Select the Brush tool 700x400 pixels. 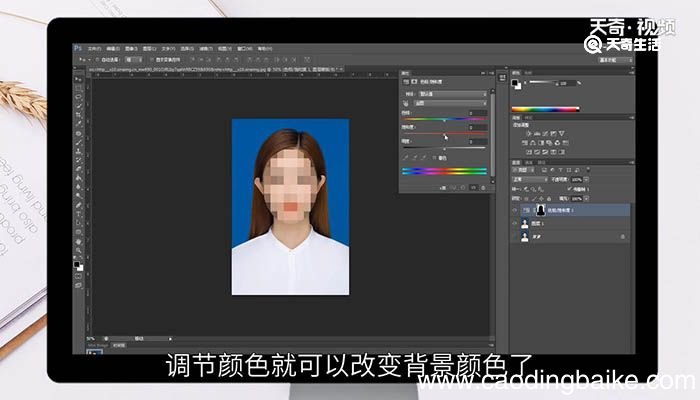(79, 142)
